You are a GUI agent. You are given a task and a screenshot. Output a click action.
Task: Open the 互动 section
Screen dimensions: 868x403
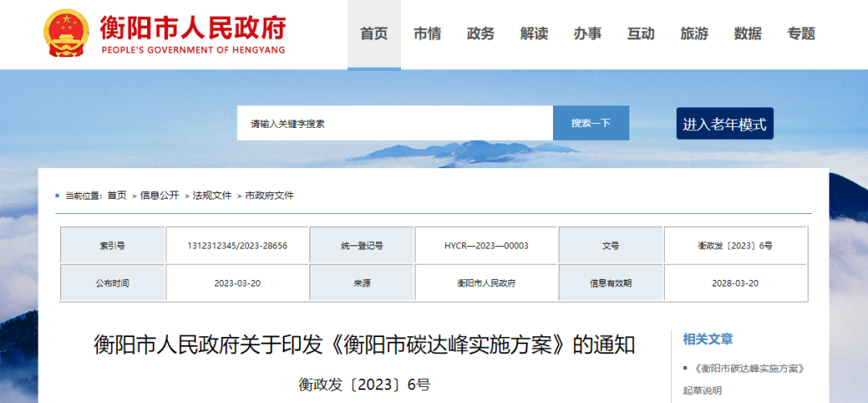point(641,35)
